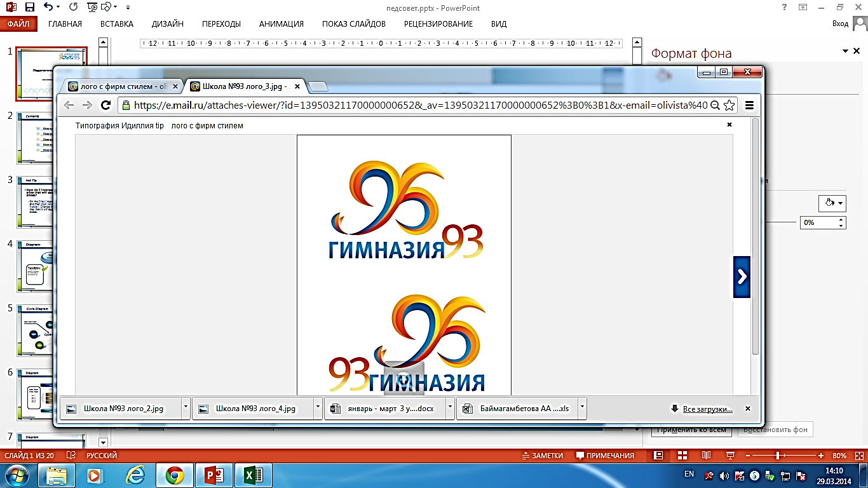The width and height of the screenshot is (868, 488).
Task: Open the РЕЦЕНЗИРОВАНИЕ ribbon tab
Action: pyautogui.click(x=438, y=24)
